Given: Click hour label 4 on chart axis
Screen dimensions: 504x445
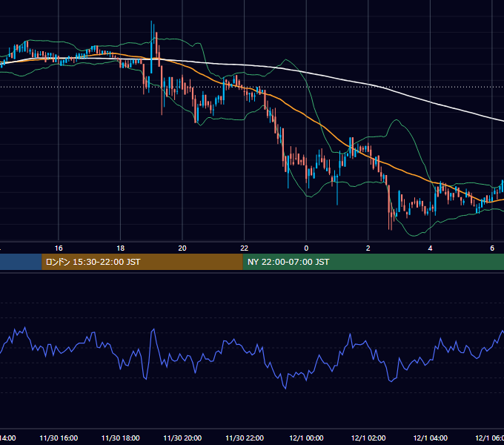Looking at the screenshot, I should point(430,248).
